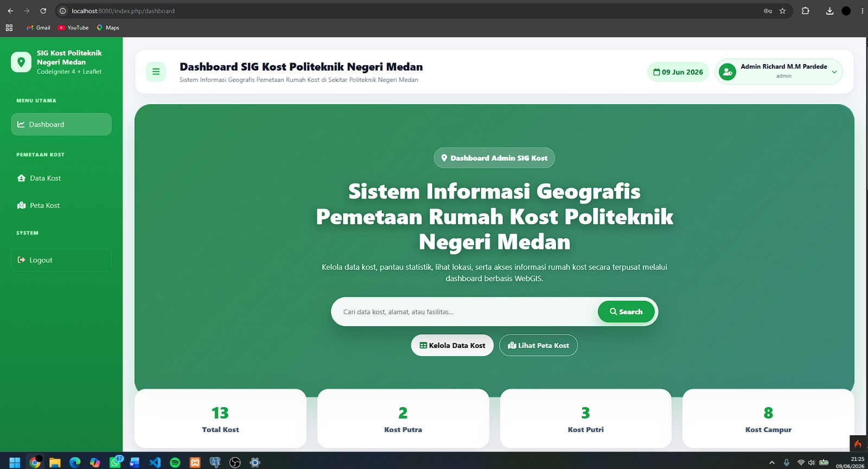Click the flame debug toolbar icon

tap(858, 443)
